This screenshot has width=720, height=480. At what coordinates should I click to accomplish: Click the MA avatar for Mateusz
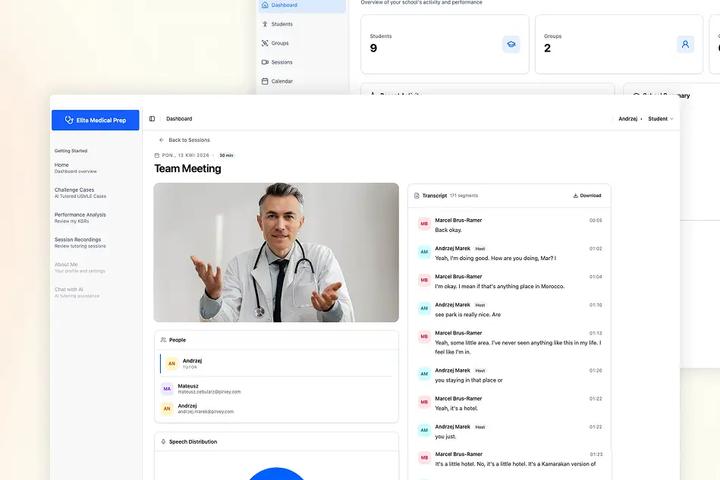tap(167, 389)
